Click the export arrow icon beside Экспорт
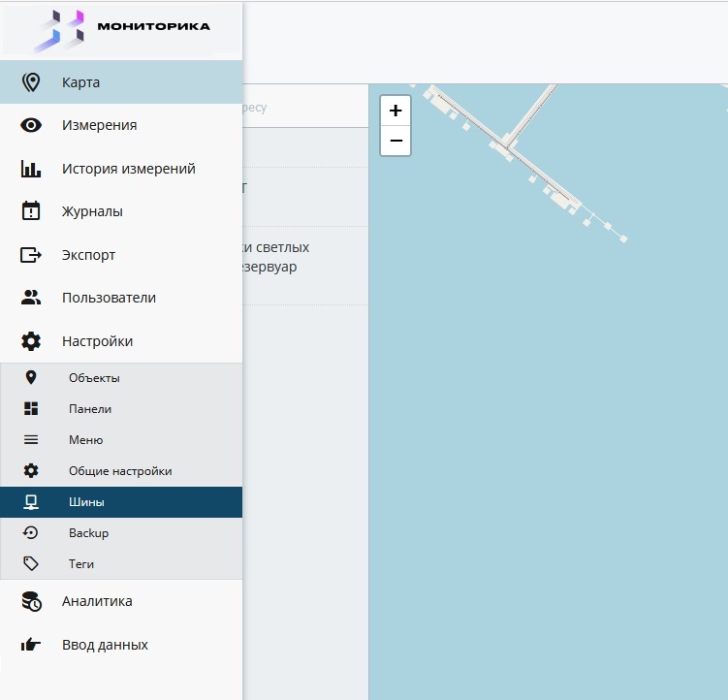The height and width of the screenshot is (700, 728). tap(31, 255)
